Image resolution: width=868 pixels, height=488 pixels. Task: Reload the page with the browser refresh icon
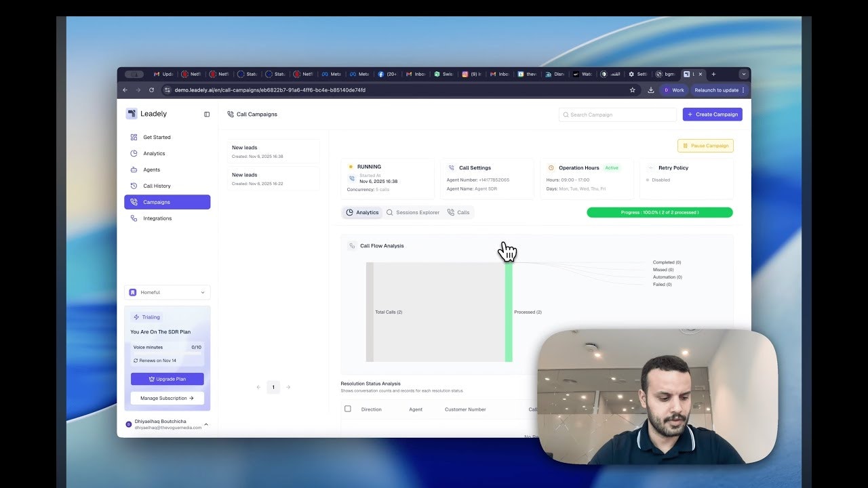tap(151, 90)
